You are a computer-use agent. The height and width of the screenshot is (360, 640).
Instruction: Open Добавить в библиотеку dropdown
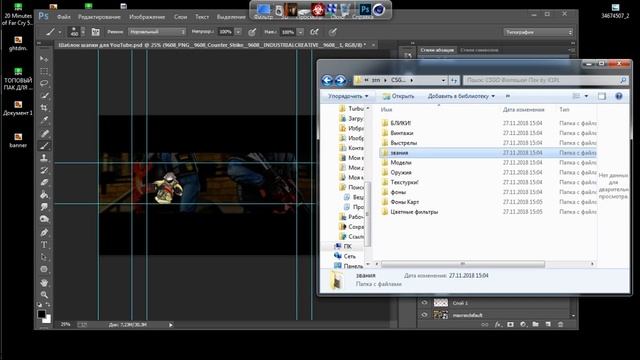(461, 96)
